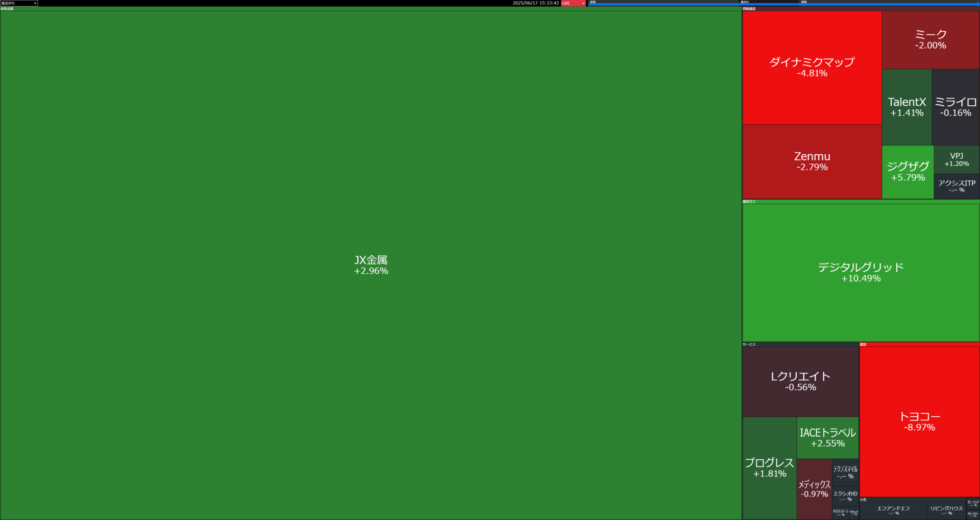Screen dimensions: 980x520
Task: Select the メディックス -0.97% tile
Action: pos(814,489)
